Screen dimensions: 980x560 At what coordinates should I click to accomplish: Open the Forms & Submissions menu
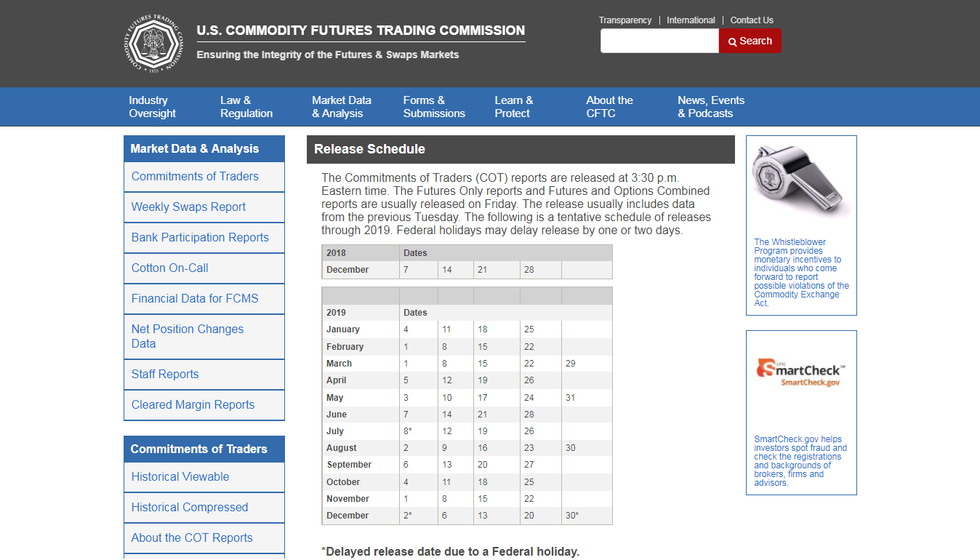pyautogui.click(x=434, y=107)
